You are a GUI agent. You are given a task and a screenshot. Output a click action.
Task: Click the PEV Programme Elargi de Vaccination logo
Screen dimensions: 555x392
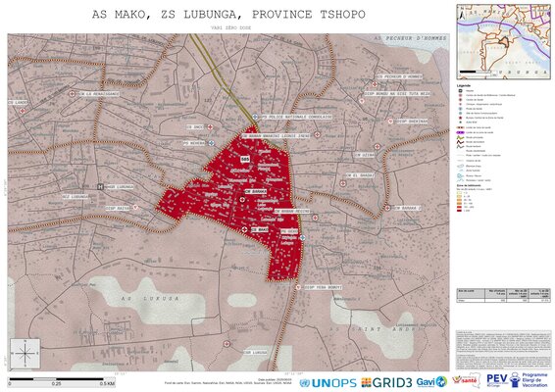click(x=517, y=380)
